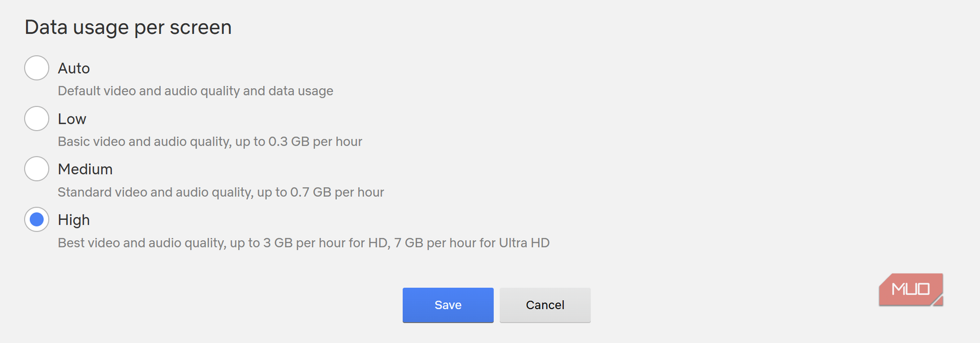Viewport: 980px width, 343px height.
Task: Select the Auto data usage option
Action: tap(36, 68)
